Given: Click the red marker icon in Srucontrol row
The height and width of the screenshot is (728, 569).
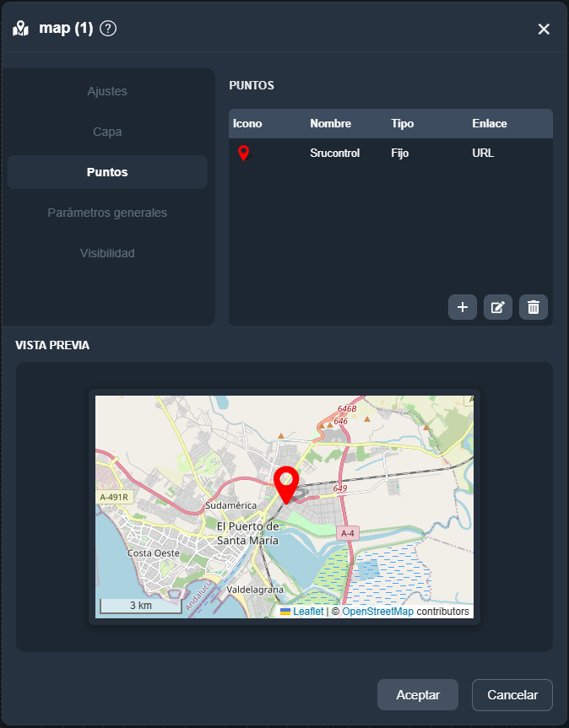Looking at the screenshot, I should (244, 154).
